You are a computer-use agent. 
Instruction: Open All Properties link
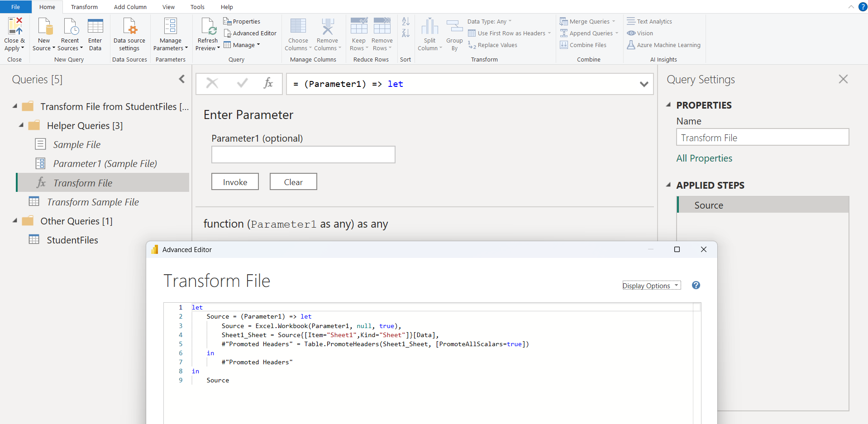(704, 158)
